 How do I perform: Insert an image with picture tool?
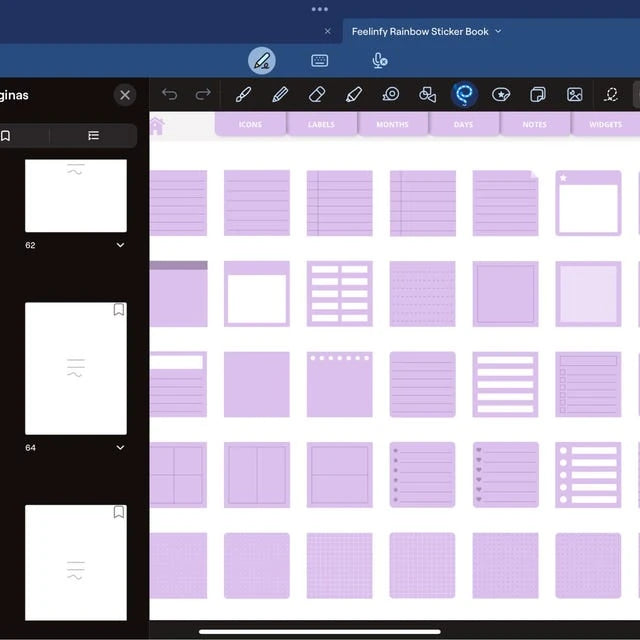[x=575, y=95]
